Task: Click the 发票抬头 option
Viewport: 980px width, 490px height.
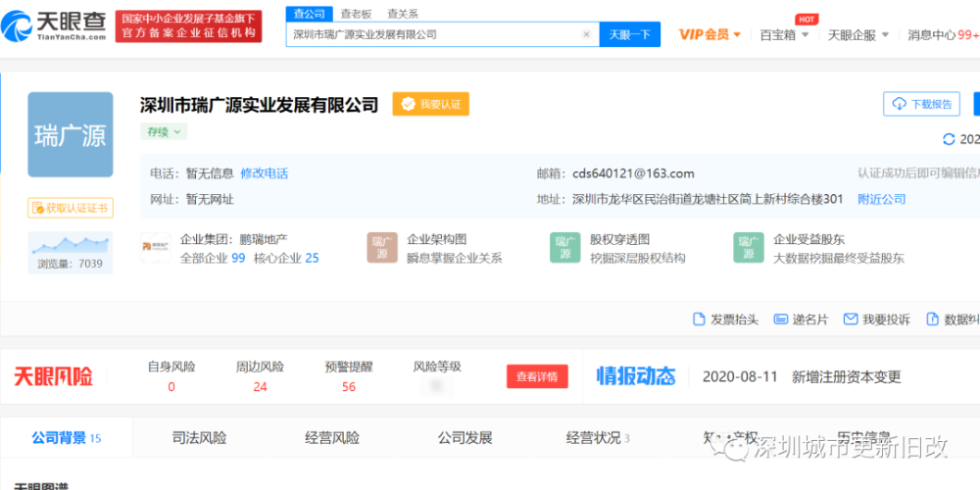Action: (x=725, y=319)
